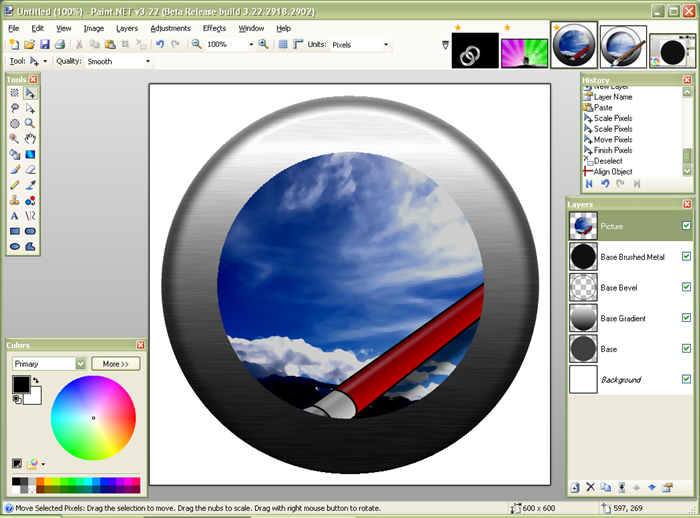700x518 pixels.
Task: Close the Tools panel
Action: pos(33,79)
